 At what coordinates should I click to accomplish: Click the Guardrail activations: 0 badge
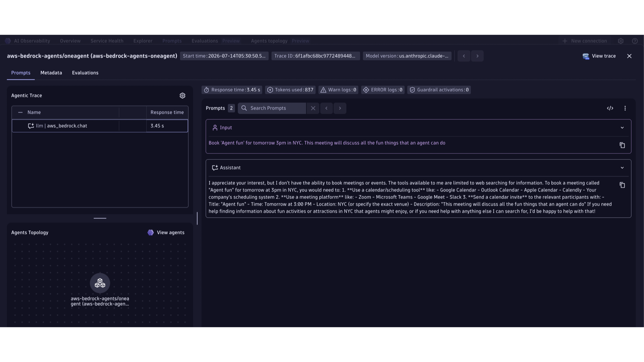click(x=439, y=90)
